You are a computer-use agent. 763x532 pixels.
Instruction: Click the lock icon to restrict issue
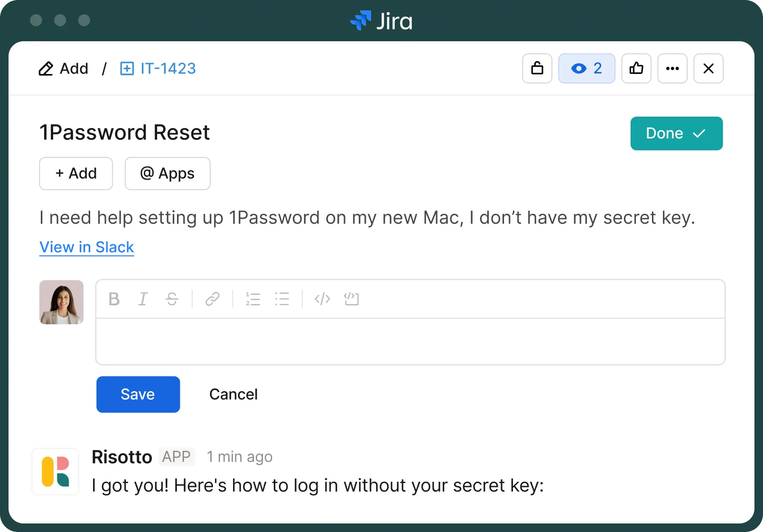pyautogui.click(x=537, y=68)
